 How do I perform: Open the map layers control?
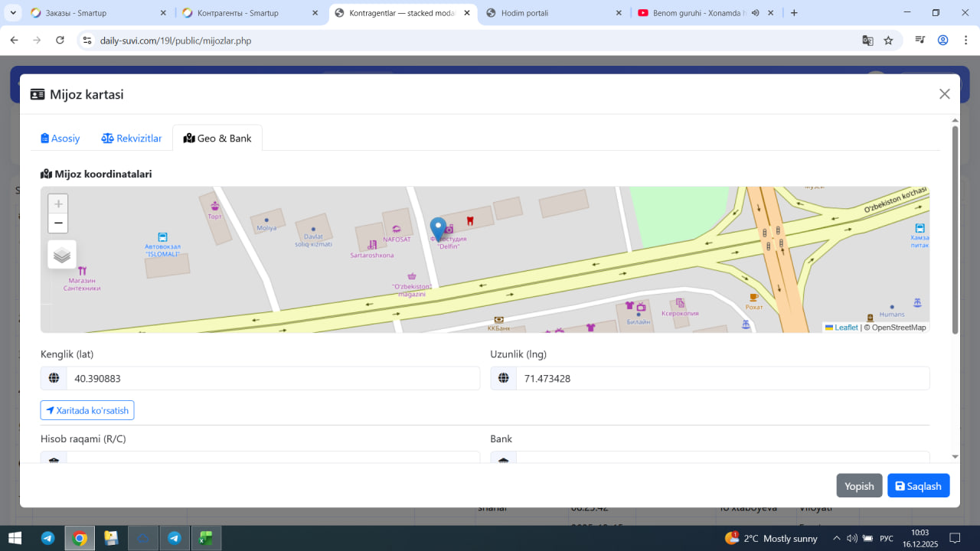tap(62, 255)
